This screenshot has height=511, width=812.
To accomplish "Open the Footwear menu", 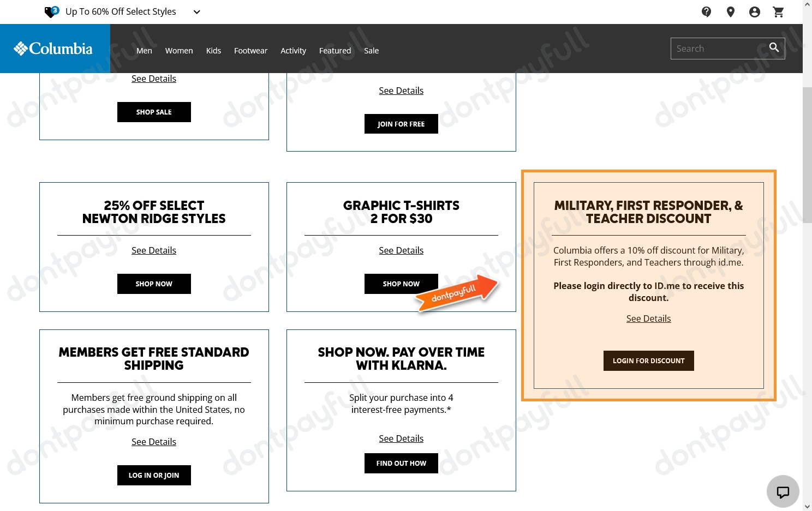I will 250,50.
